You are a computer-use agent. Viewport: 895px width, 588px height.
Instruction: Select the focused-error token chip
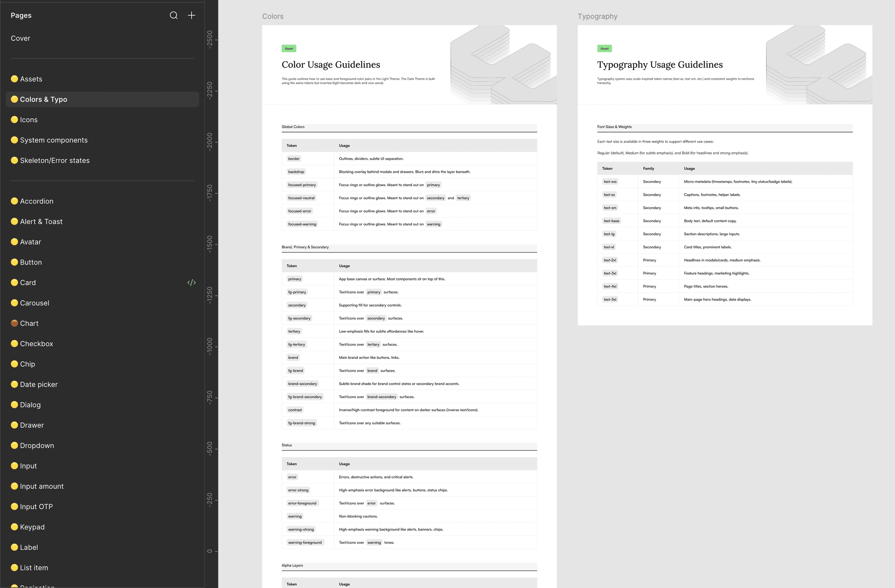(299, 211)
